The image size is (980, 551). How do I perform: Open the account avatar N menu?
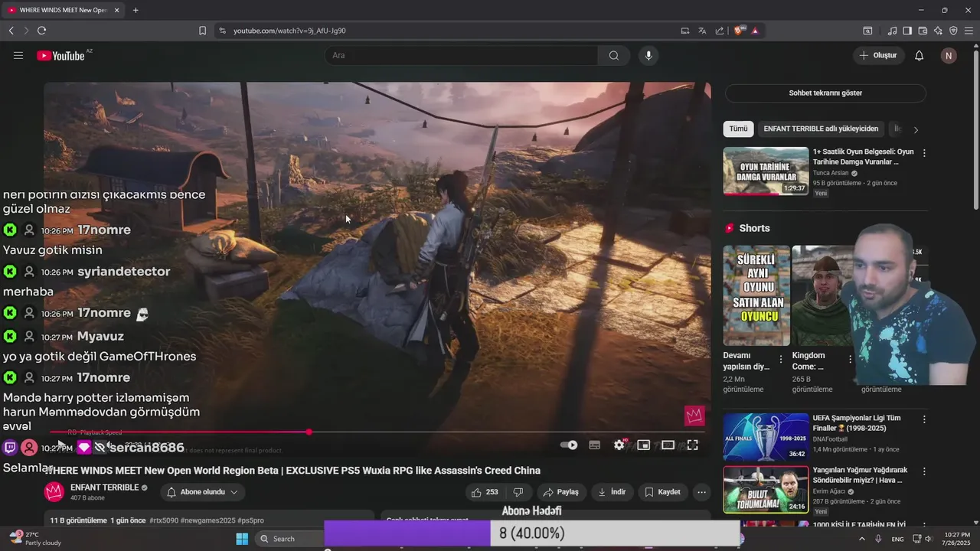pos(949,56)
